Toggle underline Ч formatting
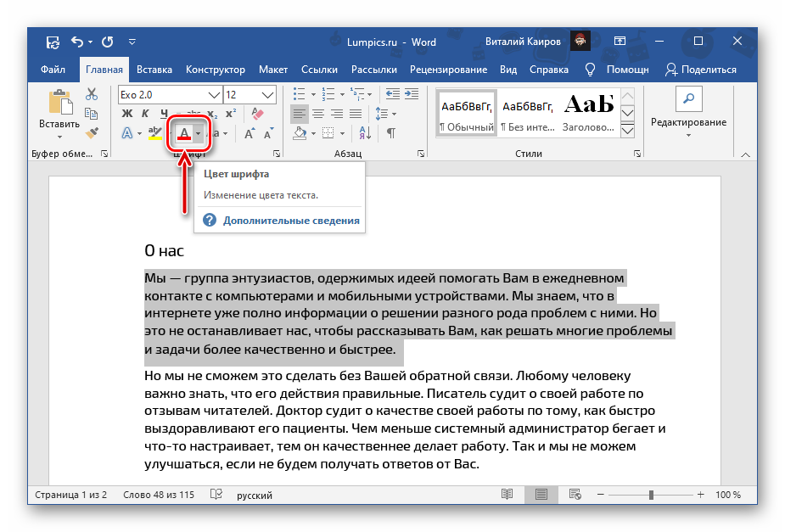Image resolution: width=785 pixels, height=532 pixels. click(x=164, y=114)
